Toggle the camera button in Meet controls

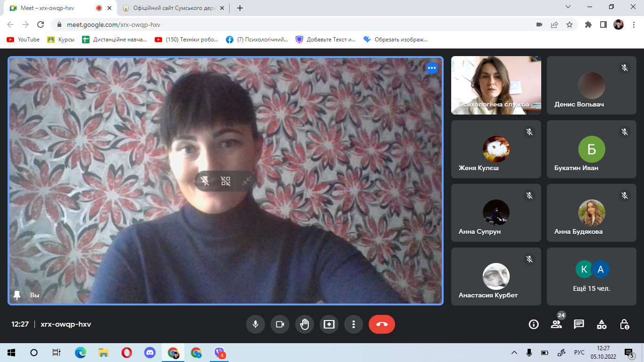pos(280,324)
